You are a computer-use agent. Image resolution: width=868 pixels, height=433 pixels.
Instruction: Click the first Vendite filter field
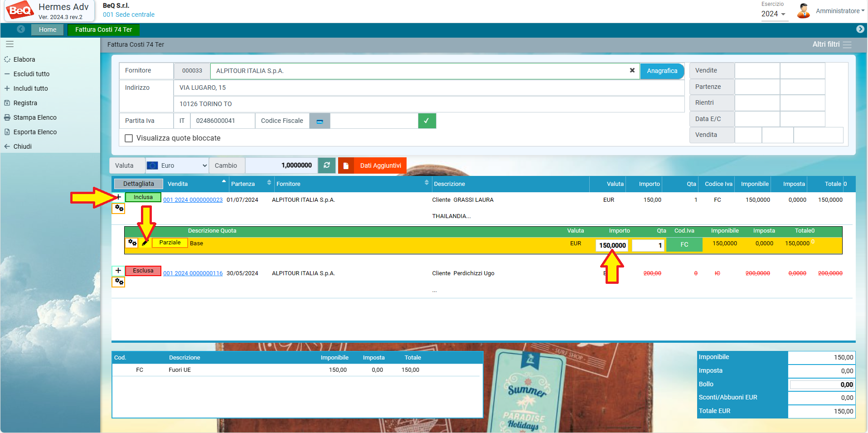tap(757, 71)
